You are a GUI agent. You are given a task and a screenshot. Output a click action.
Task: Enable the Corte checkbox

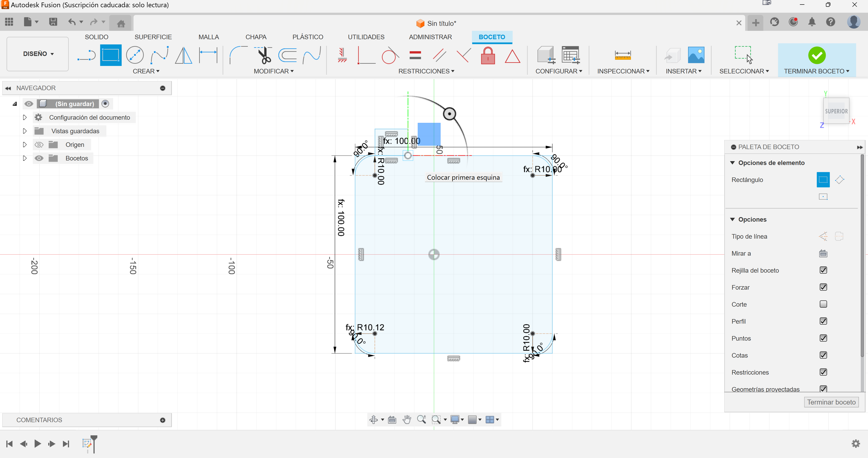[823, 304]
